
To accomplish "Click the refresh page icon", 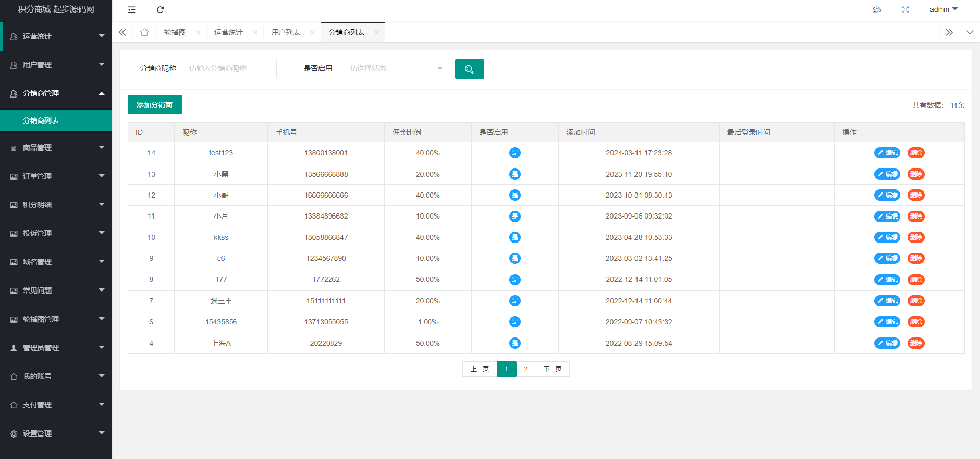I will point(160,10).
